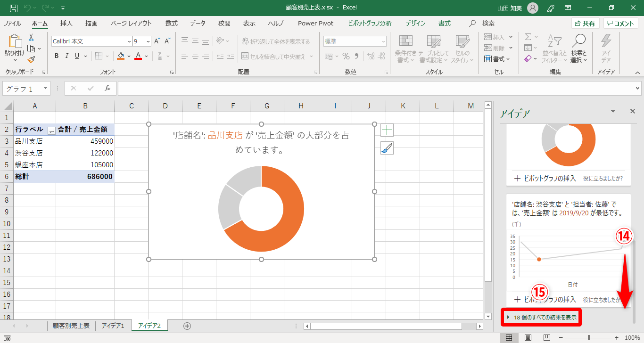Switch to the Page Layout view in the status bar

[x=528, y=337]
